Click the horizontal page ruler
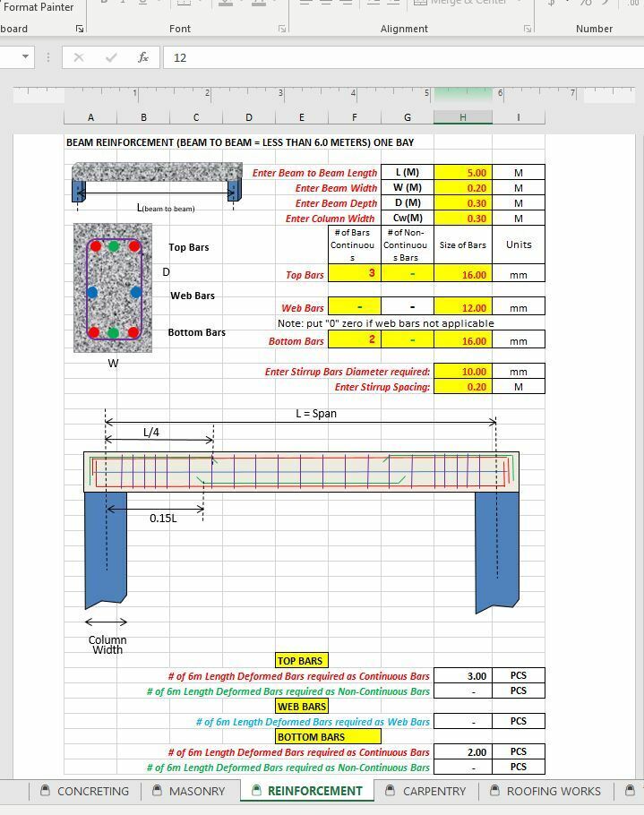Viewport: 644px width, 815px height. 324,94
